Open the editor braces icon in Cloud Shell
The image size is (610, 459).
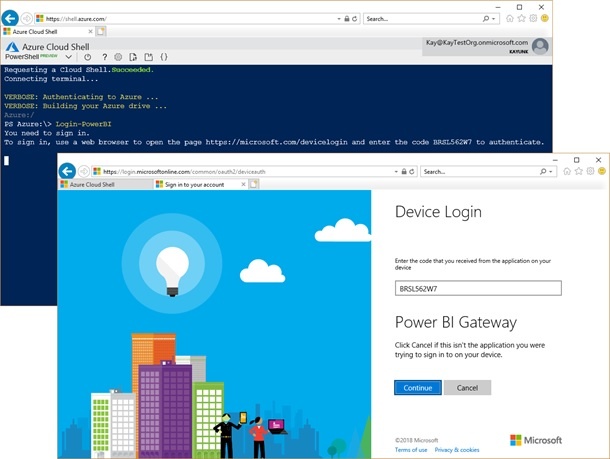tap(164, 57)
